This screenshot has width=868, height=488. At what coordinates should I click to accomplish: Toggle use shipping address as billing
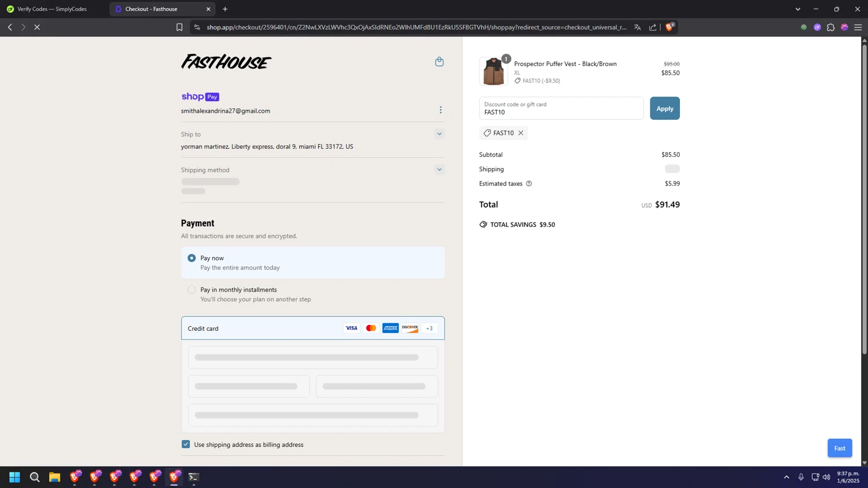point(186,444)
